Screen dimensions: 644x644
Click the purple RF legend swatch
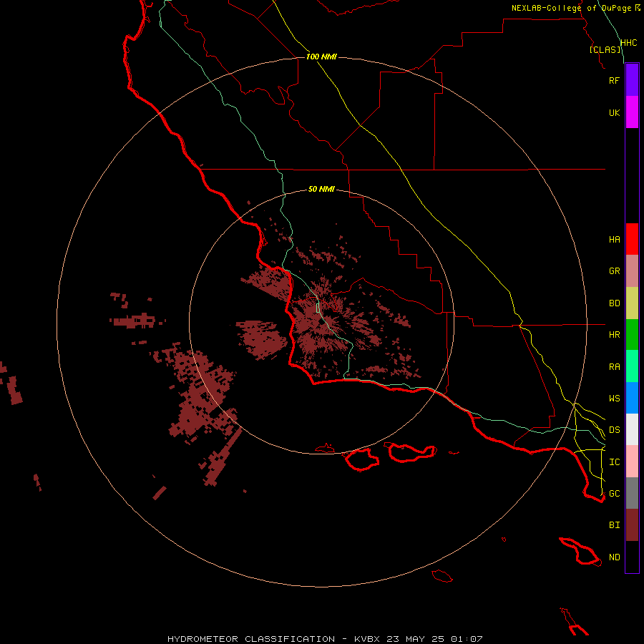pyautogui.click(x=632, y=80)
